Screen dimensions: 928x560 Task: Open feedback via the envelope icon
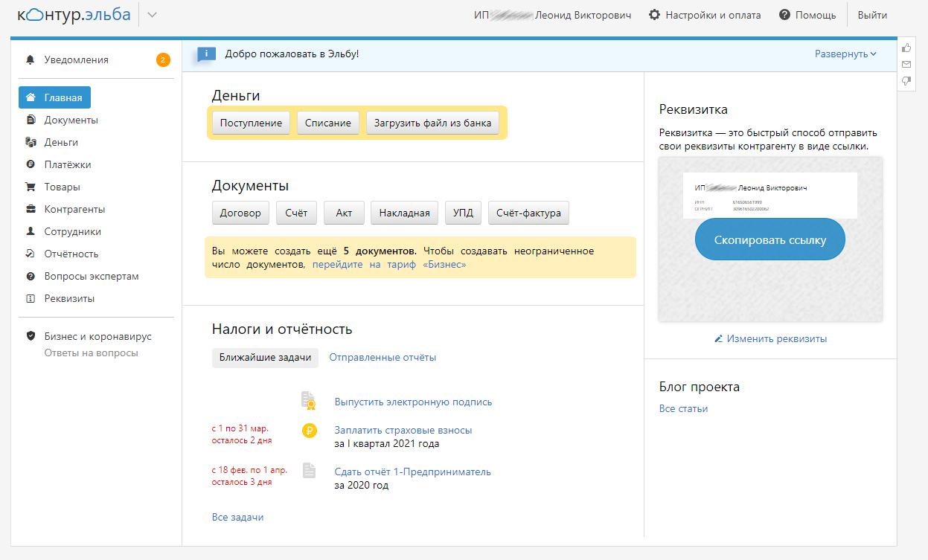906,64
